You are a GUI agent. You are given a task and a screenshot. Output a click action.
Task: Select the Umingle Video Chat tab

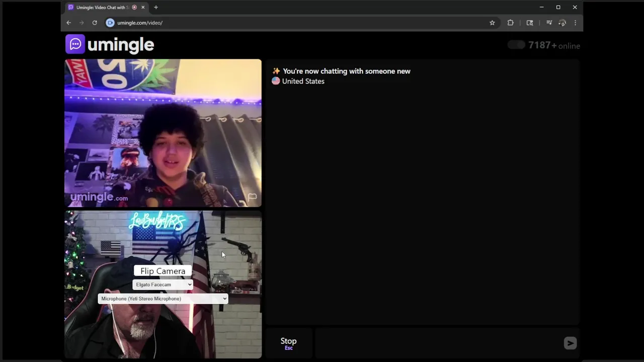tap(107, 7)
